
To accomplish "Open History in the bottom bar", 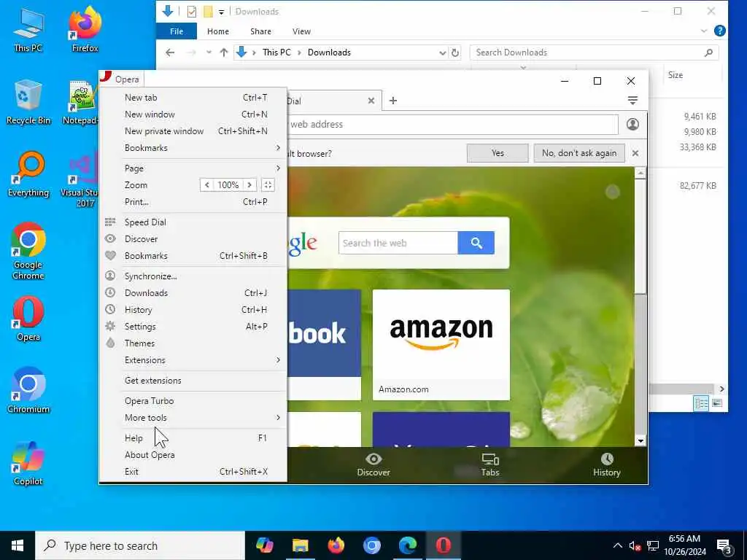I will (606, 464).
